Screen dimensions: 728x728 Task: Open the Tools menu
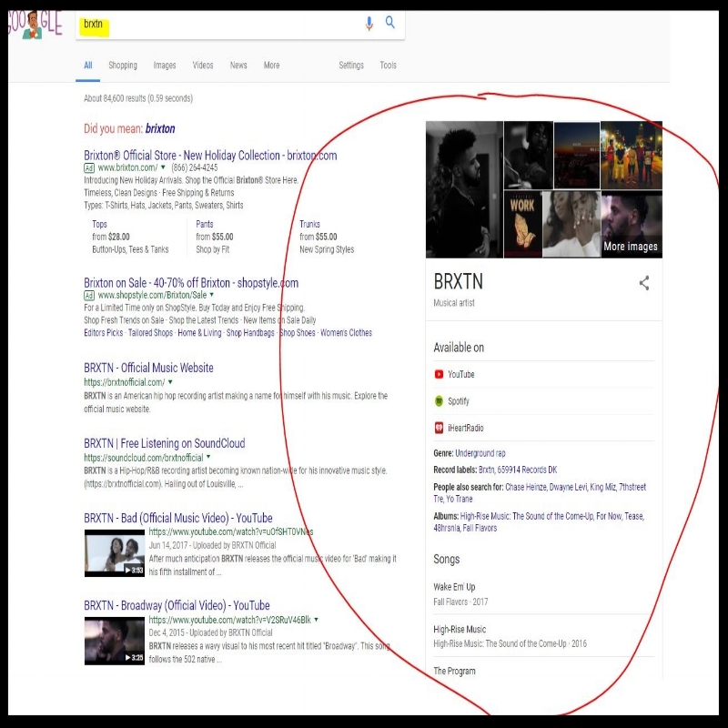[389, 65]
